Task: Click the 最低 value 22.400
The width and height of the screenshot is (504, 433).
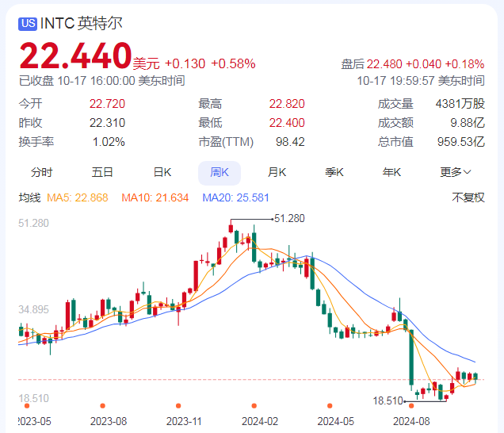Action: coord(287,123)
